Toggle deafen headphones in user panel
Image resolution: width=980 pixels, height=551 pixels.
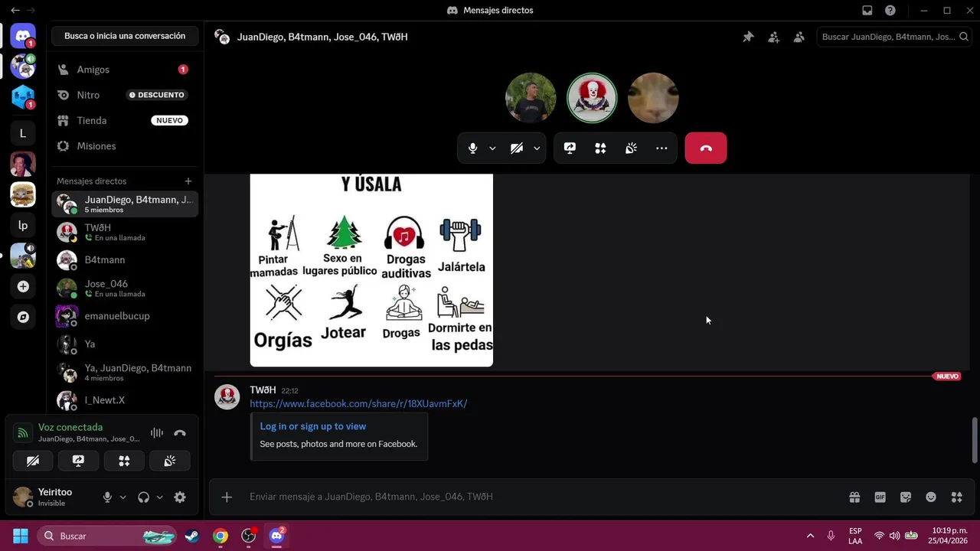[x=143, y=497]
